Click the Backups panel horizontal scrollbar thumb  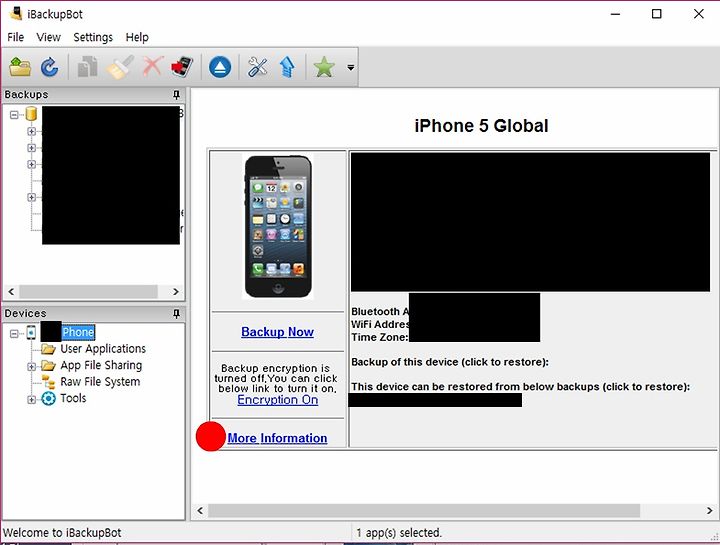[x=88, y=292]
